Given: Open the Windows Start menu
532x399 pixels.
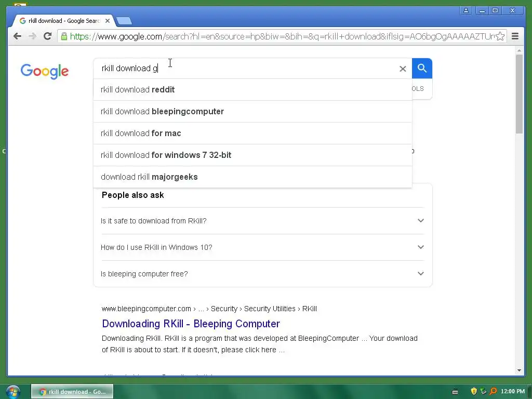Looking at the screenshot, I should [x=12, y=392].
